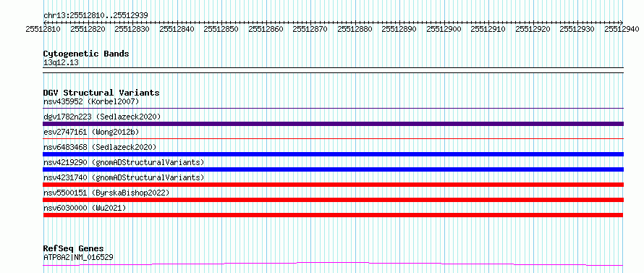
Task: Click ruler position 25512870
Action: point(310,29)
